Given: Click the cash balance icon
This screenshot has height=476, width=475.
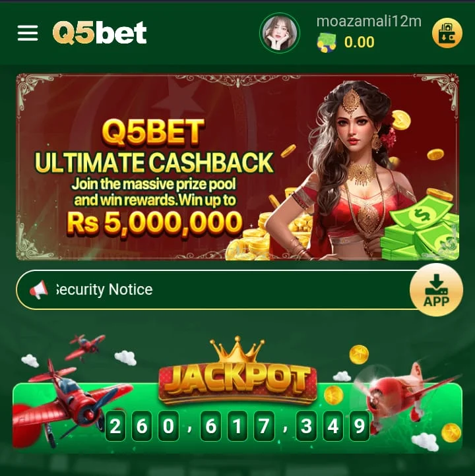Looking at the screenshot, I should tap(327, 42).
